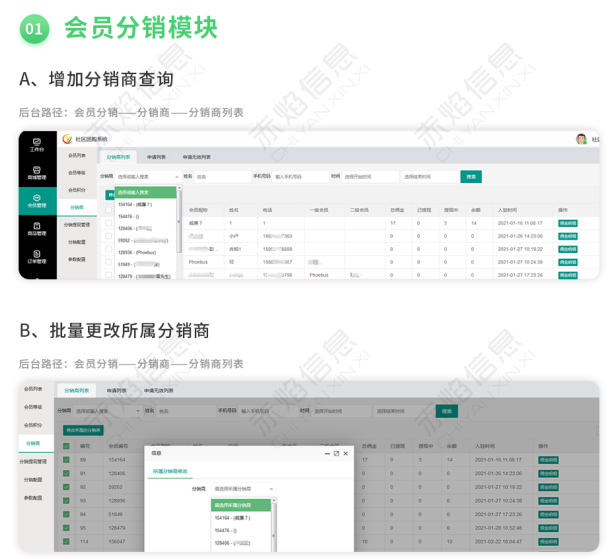Switch to the 申请列表 tab in upper panel

pyautogui.click(x=156, y=157)
